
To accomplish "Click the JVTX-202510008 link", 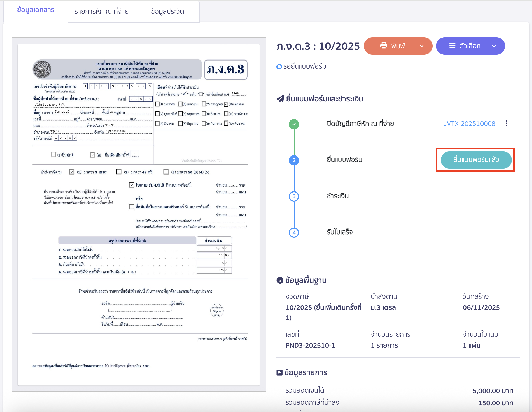I will click(x=470, y=123).
